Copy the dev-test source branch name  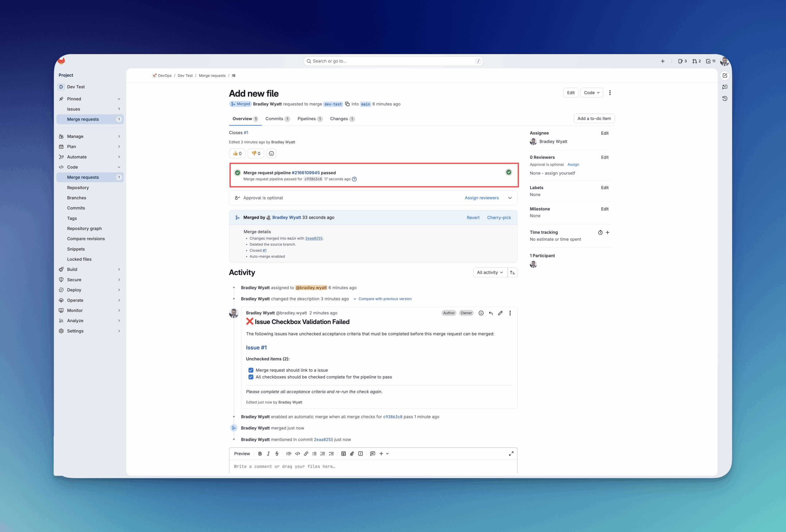[x=347, y=104]
